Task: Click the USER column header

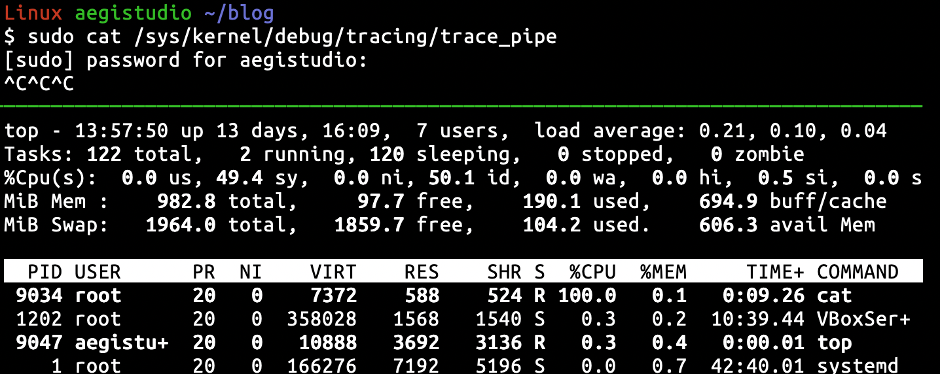Action: [98, 272]
